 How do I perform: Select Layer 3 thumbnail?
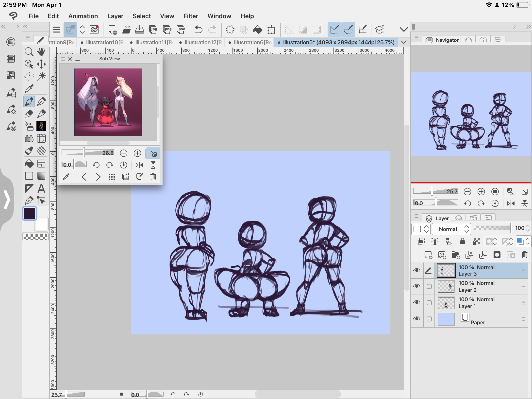point(446,271)
